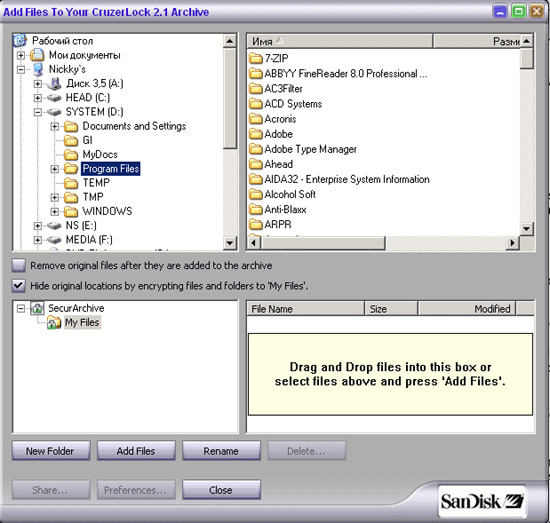Image resolution: width=550 pixels, height=523 pixels.
Task: Click the MEDIA (F:) drive icon
Action: pos(54,240)
